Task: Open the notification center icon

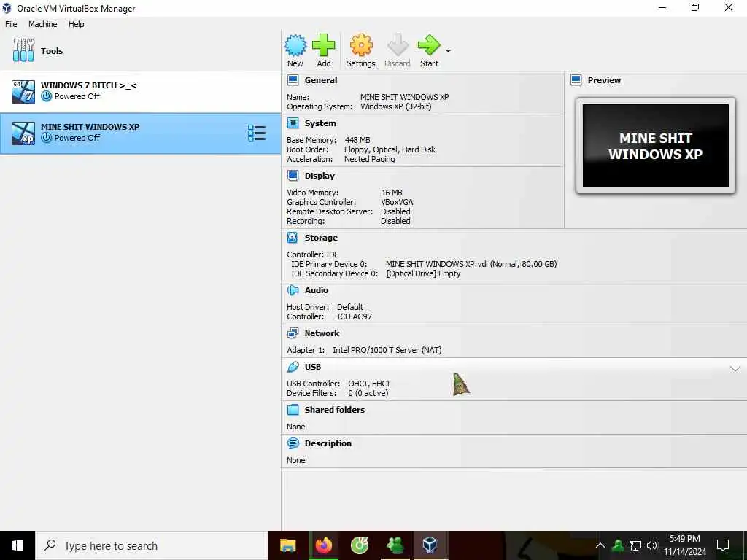Action: 723,545
